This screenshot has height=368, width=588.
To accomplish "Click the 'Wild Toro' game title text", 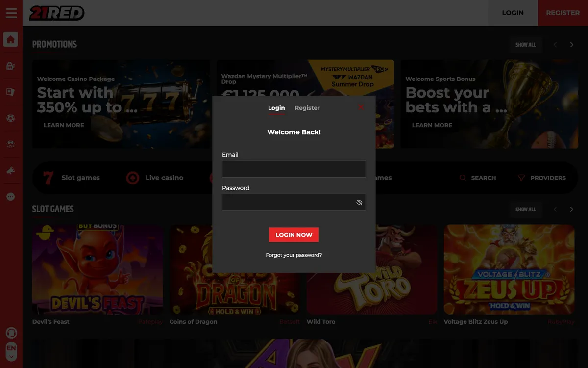I will coord(321,322).
